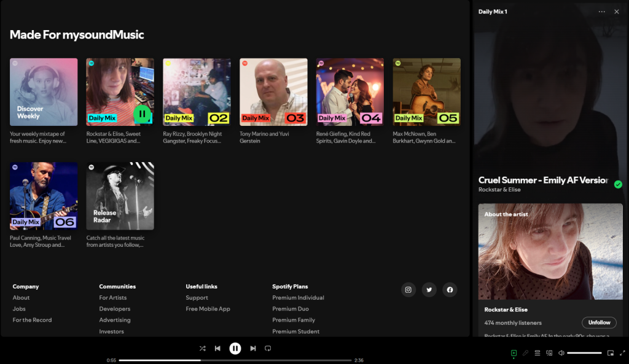Viewport: 629px width, 364px height.
Task: Click the Developers footer link
Action: [x=115, y=309]
